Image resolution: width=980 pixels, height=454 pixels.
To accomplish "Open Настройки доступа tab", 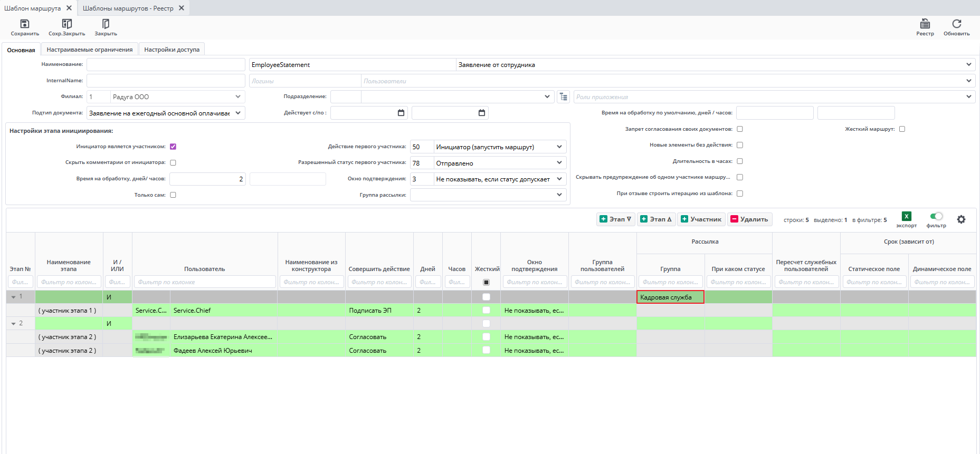I will [172, 50].
